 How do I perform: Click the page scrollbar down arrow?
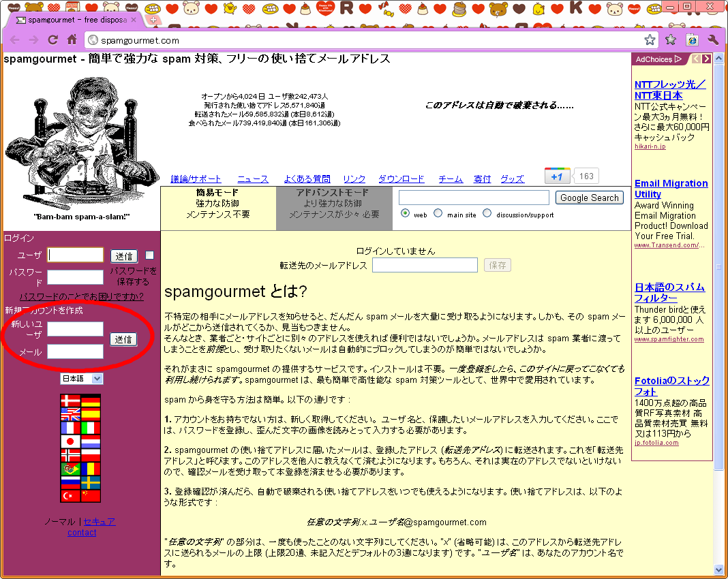pyautogui.click(x=719, y=569)
